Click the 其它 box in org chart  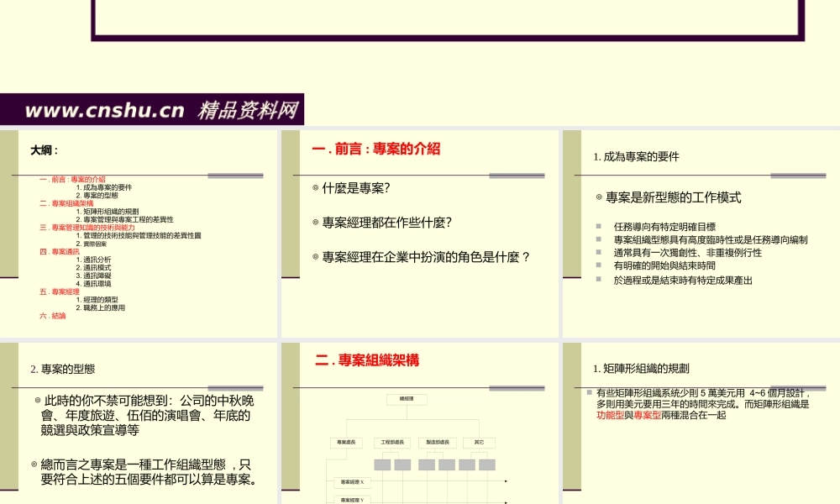[x=479, y=443]
